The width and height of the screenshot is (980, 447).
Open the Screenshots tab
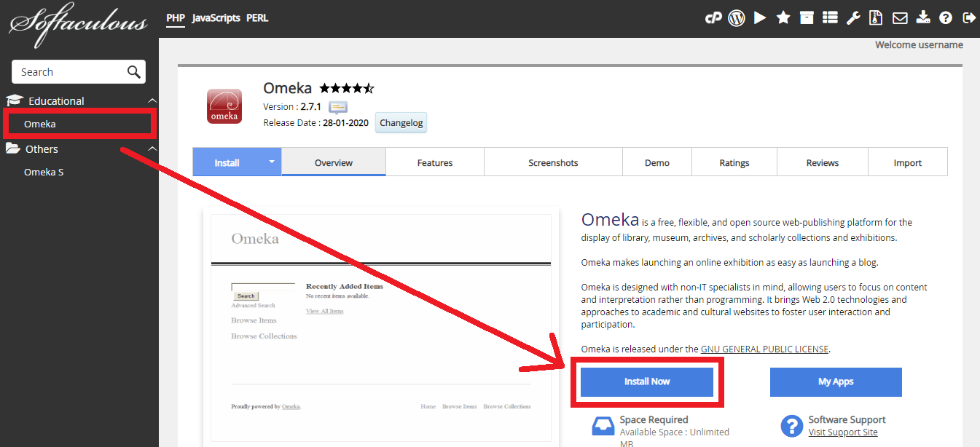tap(553, 163)
